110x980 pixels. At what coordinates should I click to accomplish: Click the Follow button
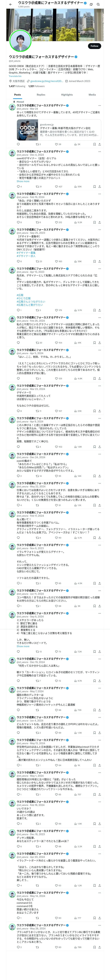point(94,46)
